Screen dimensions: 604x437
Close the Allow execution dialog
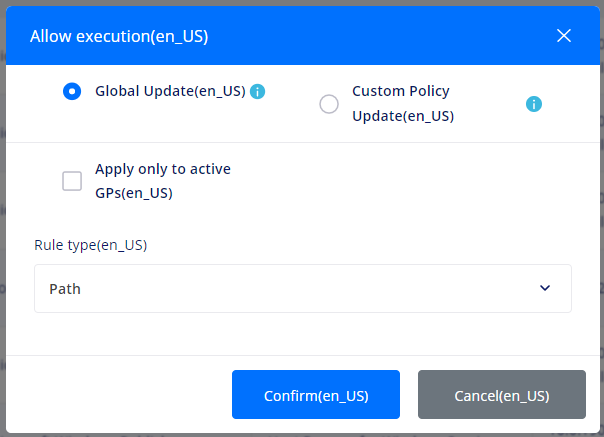click(x=564, y=36)
